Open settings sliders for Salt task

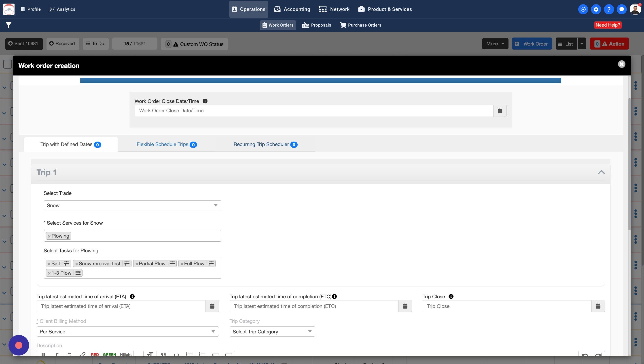[x=67, y=264]
